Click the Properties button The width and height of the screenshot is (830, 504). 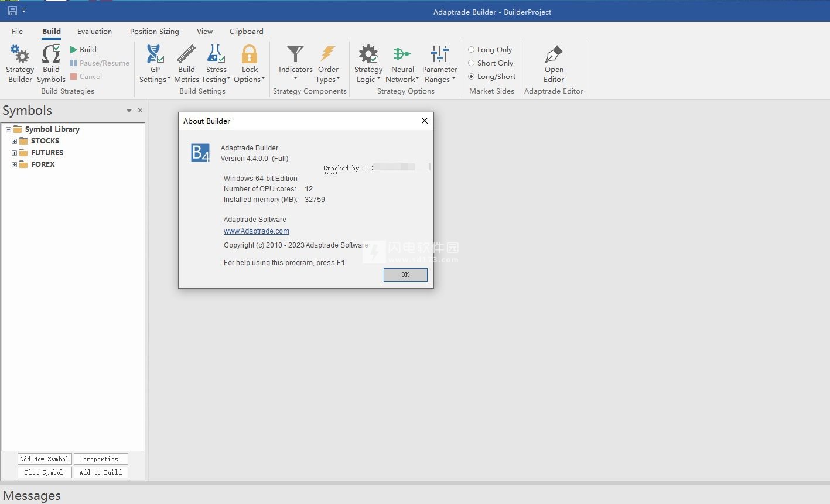pos(101,459)
